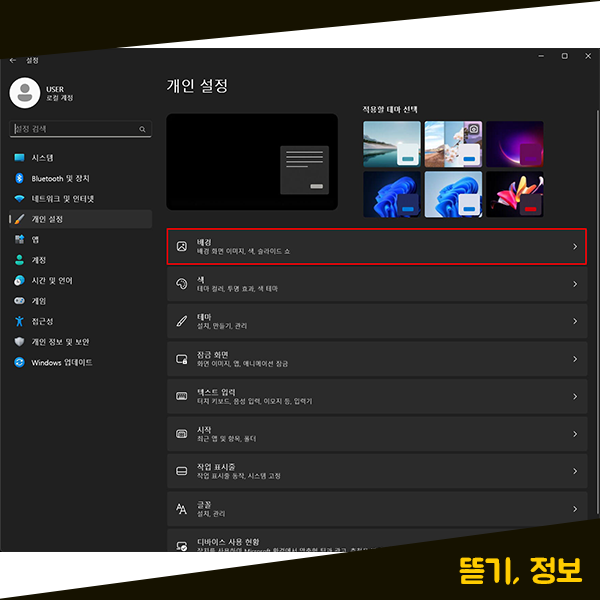
Task: Go to Bluetooth 및 장치 section
Action: [x=80, y=178]
